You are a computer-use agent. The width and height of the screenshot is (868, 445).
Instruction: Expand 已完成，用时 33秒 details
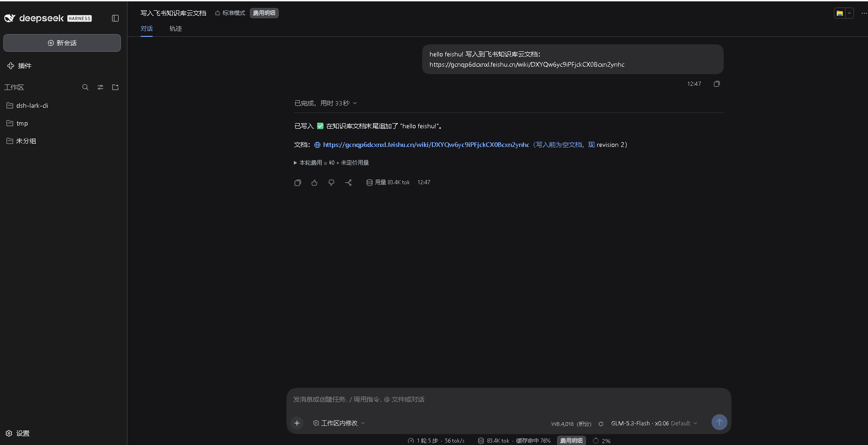325,103
